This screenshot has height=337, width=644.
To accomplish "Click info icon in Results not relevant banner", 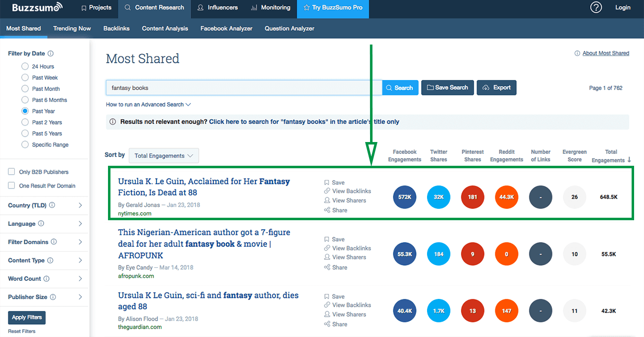I will [x=112, y=122].
